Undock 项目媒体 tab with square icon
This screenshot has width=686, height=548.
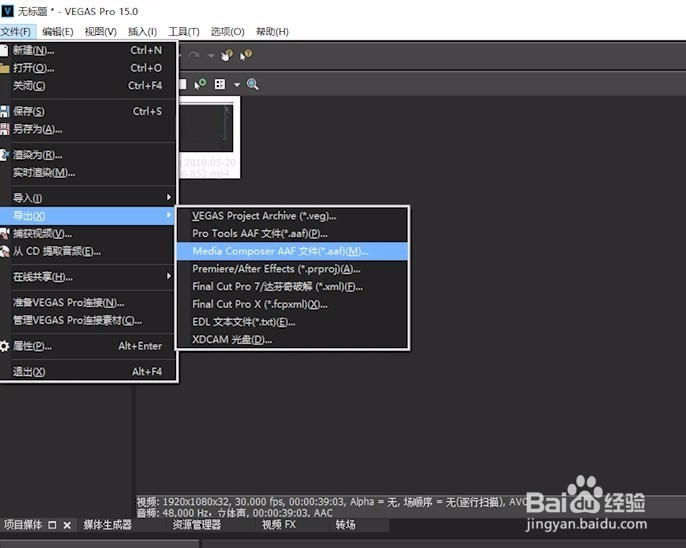pyautogui.click(x=52, y=525)
